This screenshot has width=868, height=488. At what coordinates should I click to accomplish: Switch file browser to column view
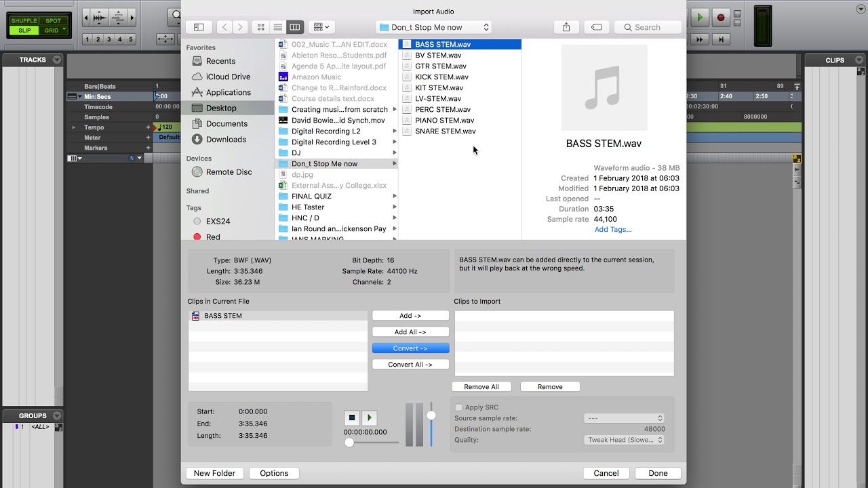point(294,27)
